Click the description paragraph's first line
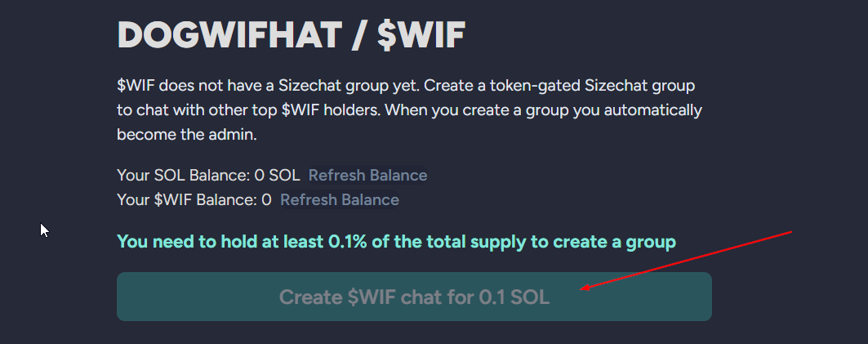868x344 pixels. (x=406, y=85)
